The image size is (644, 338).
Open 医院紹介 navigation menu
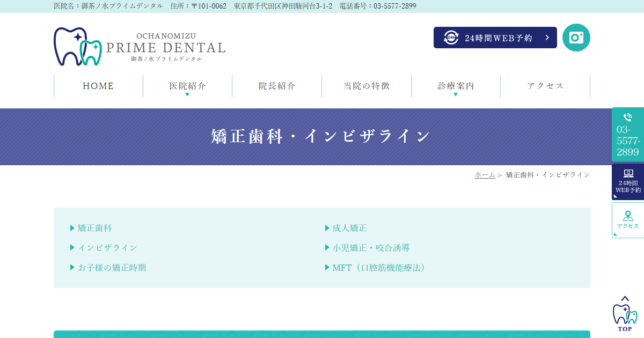(187, 86)
